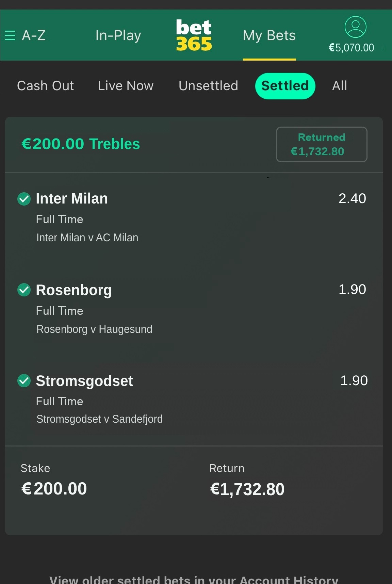Select the Live Now filter

point(126,86)
